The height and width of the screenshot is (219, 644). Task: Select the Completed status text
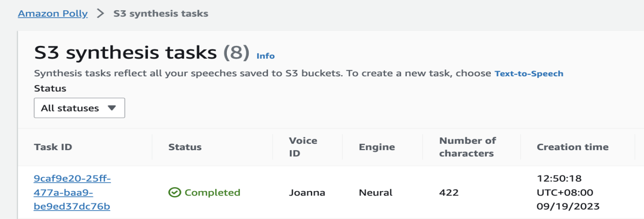[212, 193]
